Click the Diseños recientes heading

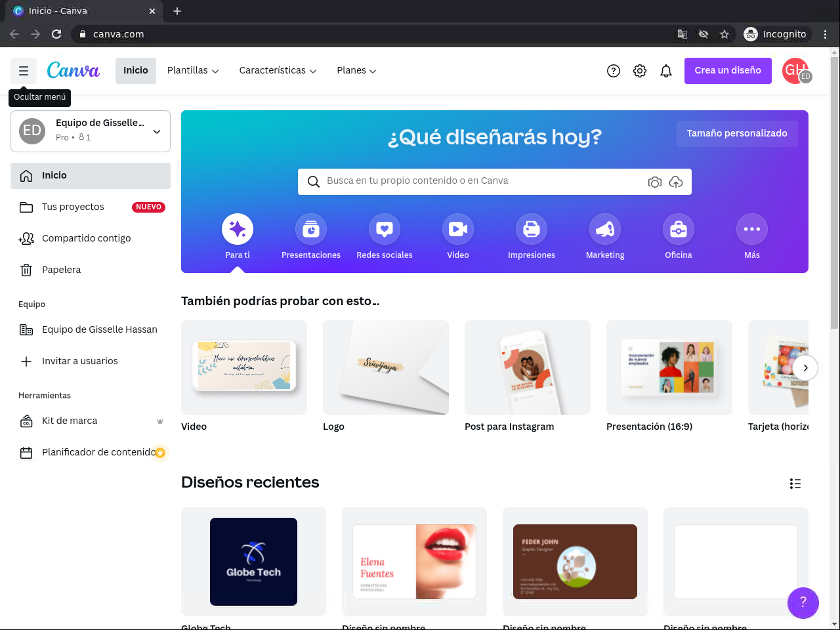pyautogui.click(x=250, y=482)
